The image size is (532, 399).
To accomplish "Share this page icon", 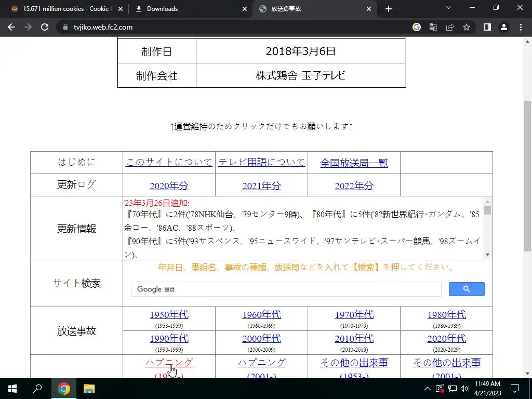I will [x=450, y=27].
